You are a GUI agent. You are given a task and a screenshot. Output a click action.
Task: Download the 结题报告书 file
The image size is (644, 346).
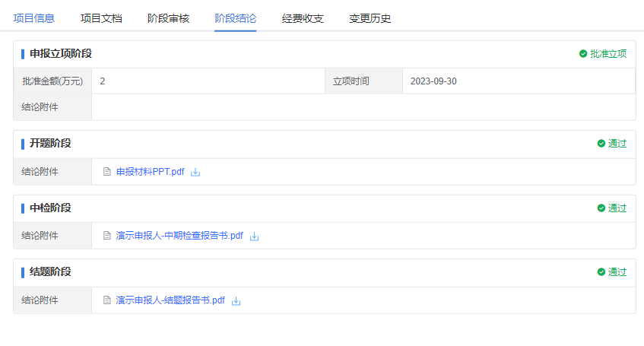click(236, 300)
